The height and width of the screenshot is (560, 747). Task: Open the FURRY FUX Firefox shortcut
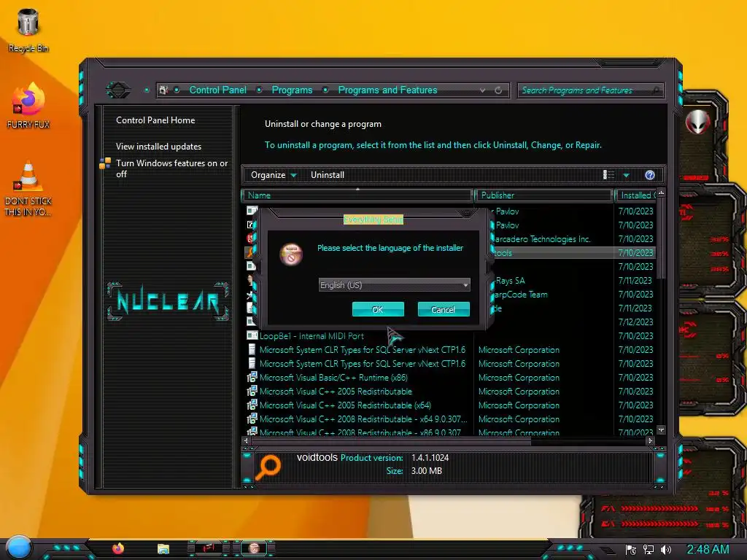pos(28,105)
